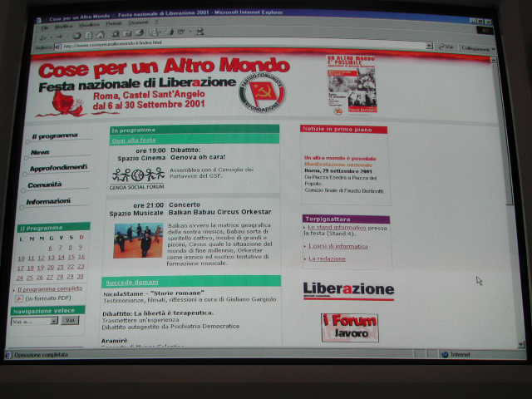This screenshot has width=532, height=399.
Task: Click the address bar URL field
Action: 241,44
